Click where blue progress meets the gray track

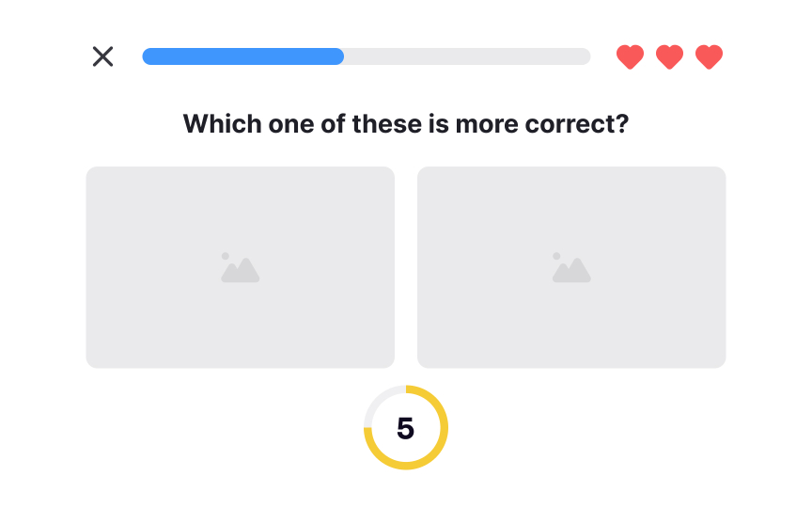pos(343,56)
